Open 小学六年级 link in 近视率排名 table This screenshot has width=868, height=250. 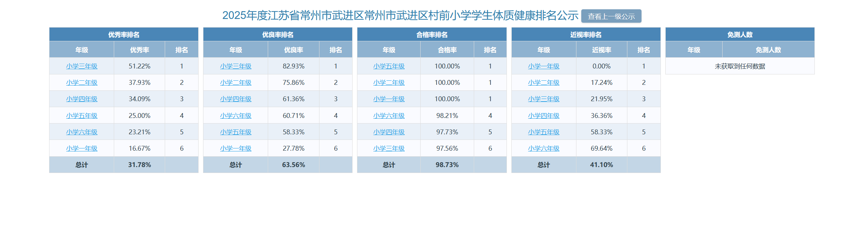click(544, 148)
